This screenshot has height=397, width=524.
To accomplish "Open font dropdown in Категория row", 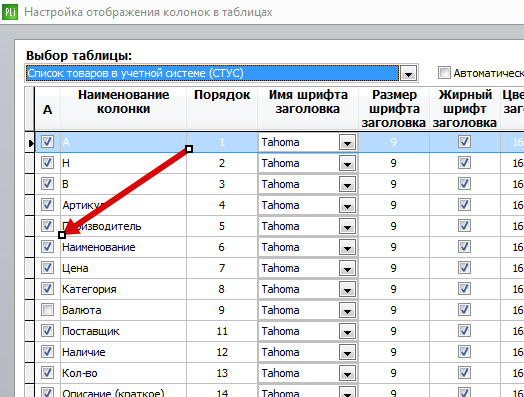I will [347, 290].
